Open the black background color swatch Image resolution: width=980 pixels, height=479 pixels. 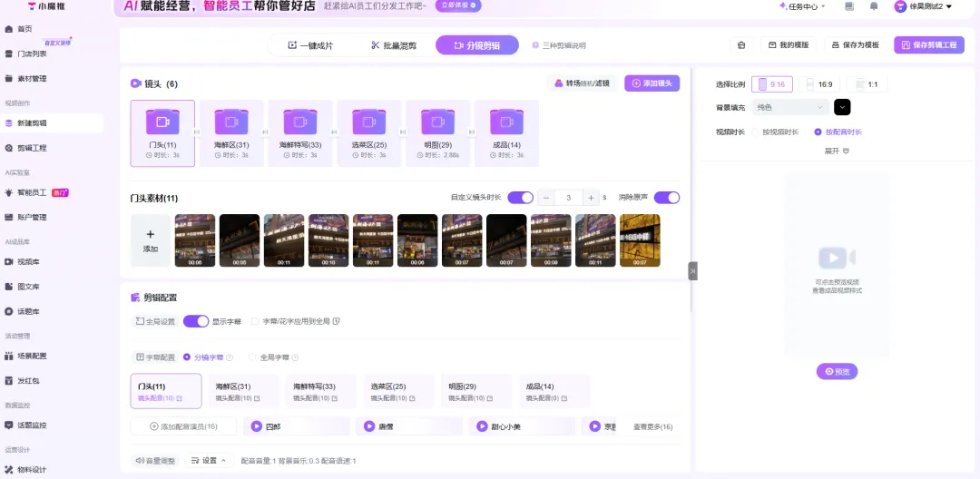(842, 107)
